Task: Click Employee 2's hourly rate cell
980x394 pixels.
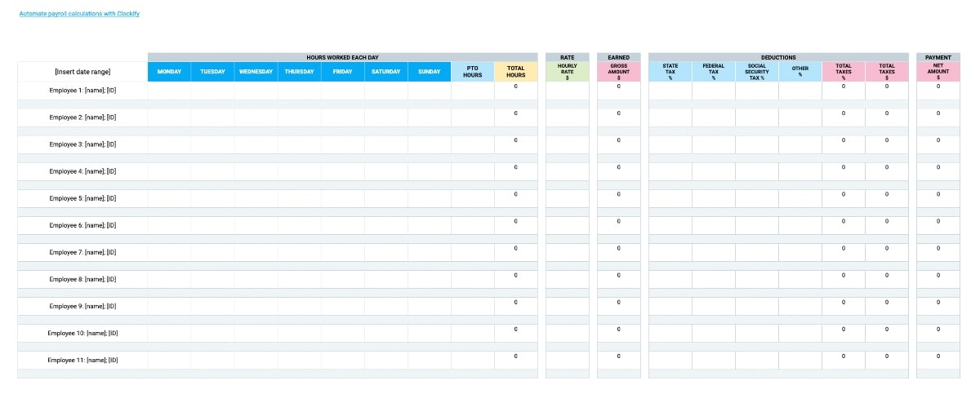Action: pos(567,117)
